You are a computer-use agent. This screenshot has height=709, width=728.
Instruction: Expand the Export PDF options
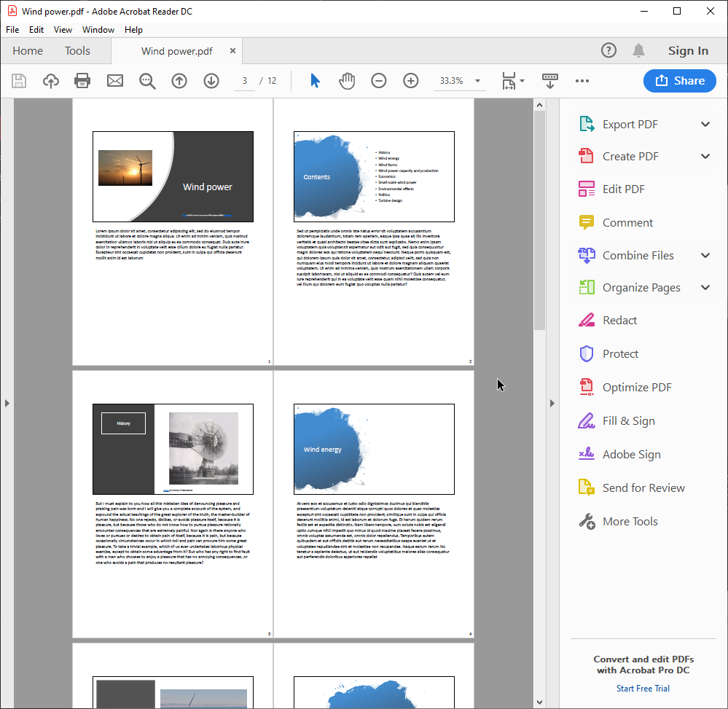tap(705, 125)
